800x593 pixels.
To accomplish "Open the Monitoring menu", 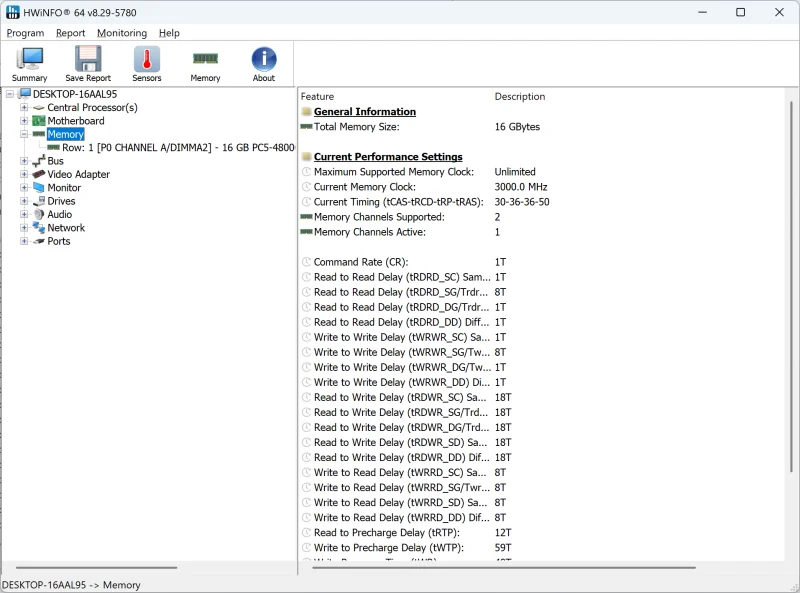I will [x=121, y=33].
